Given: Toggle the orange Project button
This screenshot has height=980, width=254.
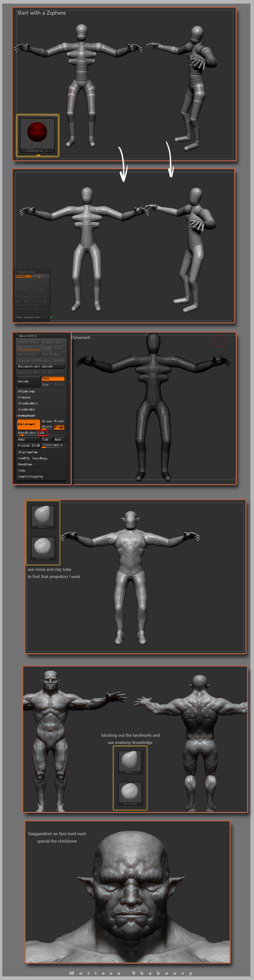Looking at the screenshot, I should point(59,427).
